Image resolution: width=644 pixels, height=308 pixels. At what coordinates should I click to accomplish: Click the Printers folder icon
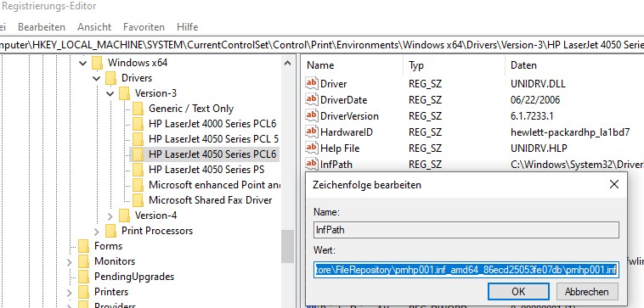(x=83, y=292)
